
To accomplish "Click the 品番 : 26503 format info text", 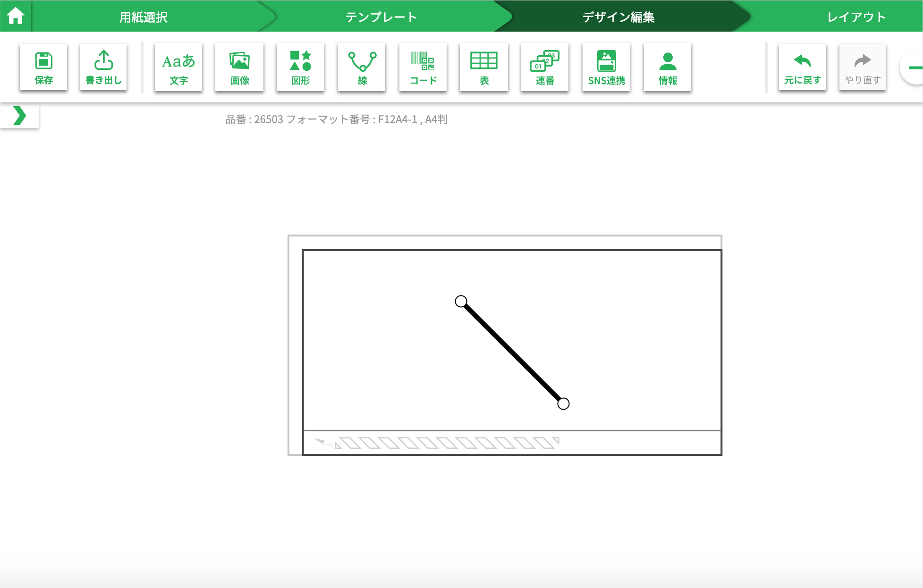I will [337, 119].
